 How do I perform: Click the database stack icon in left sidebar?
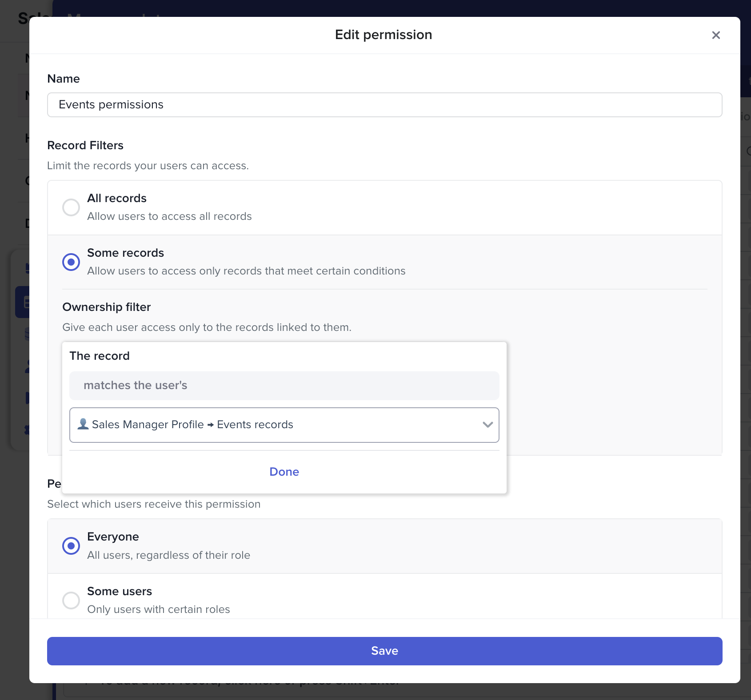coord(27,333)
